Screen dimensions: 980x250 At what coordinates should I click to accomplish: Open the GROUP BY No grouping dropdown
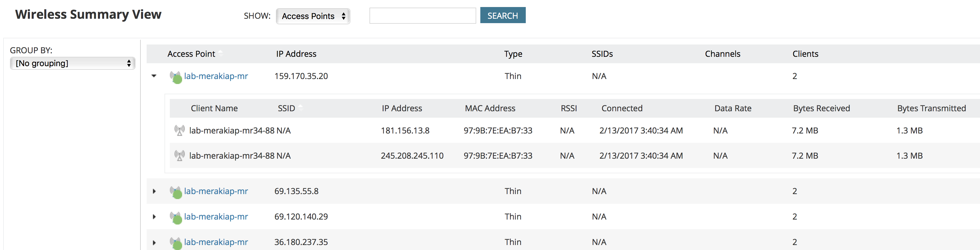(x=72, y=63)
